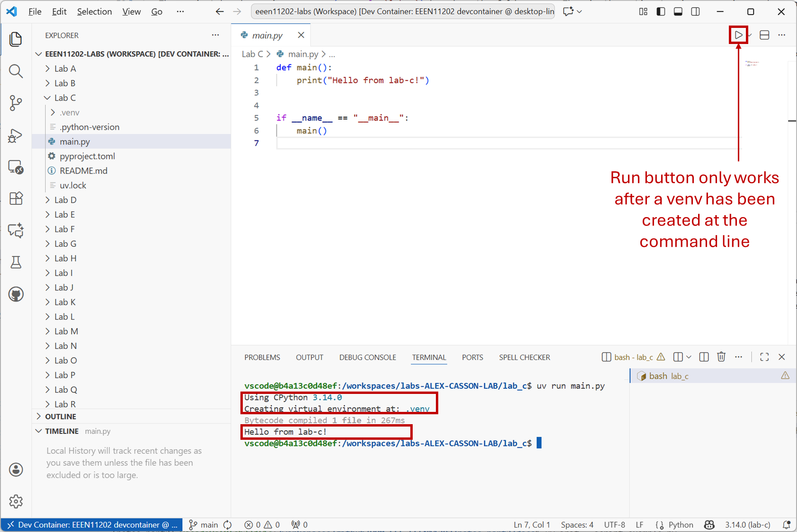Open Remote Explorer from activity bar
The width and height of the screenshot is (797, 532).
point(16,167)
